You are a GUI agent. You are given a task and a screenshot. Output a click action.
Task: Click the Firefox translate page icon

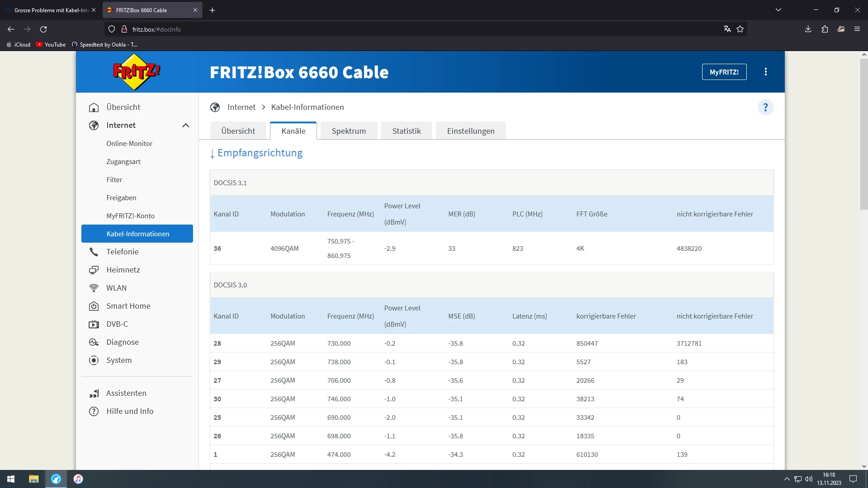click(x=727, y=29)
